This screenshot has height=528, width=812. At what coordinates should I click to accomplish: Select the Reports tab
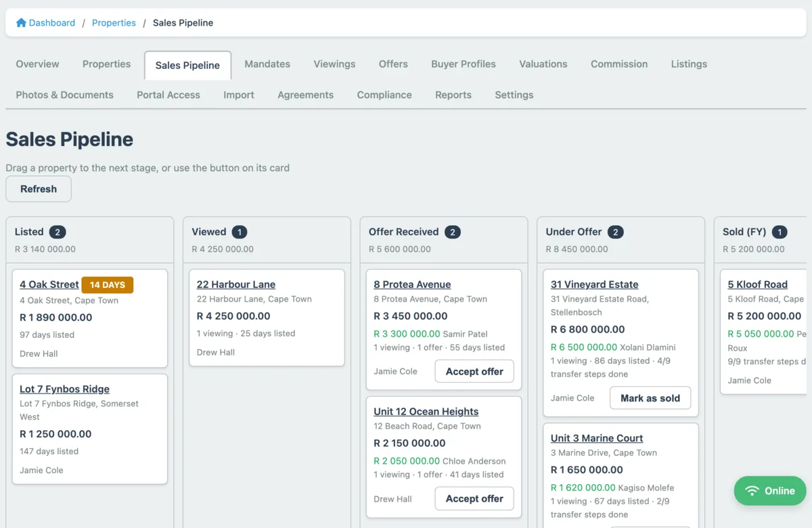453,95
